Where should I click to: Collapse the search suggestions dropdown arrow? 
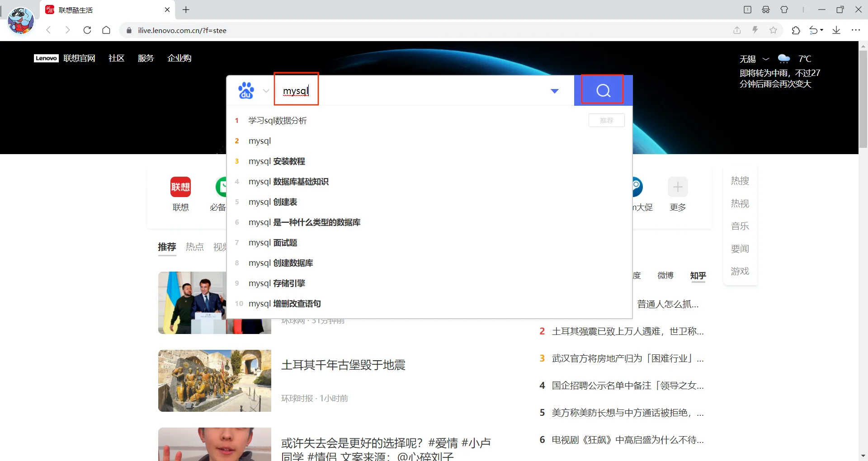pyautogui.click(x=555, y=91)
